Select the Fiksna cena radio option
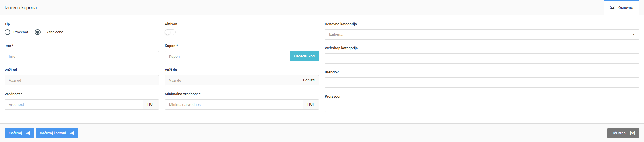 [38, 32]
